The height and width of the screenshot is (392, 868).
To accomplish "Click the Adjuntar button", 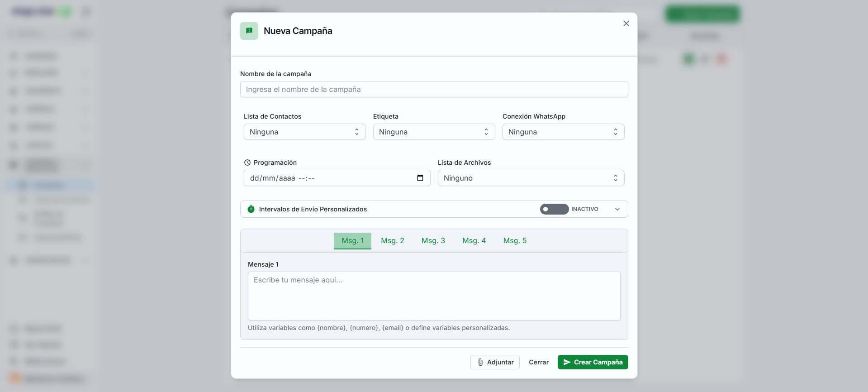I will pos(495,362).
